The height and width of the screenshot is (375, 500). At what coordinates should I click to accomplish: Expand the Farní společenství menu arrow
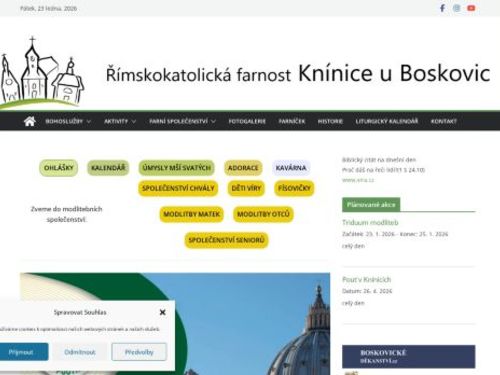tap(213, 121)
